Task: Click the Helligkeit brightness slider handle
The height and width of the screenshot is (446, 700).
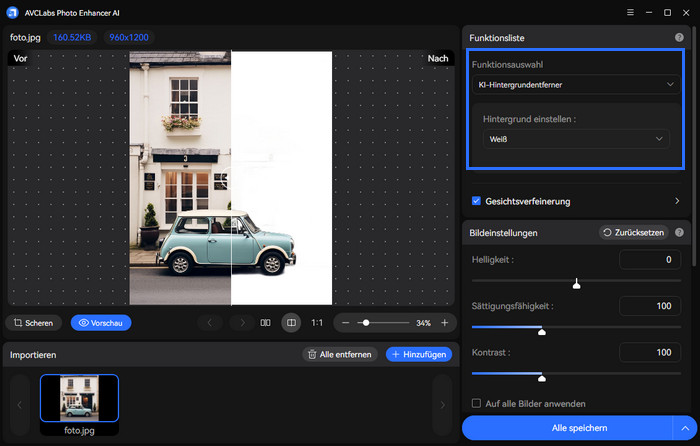Action: point(576,284)
